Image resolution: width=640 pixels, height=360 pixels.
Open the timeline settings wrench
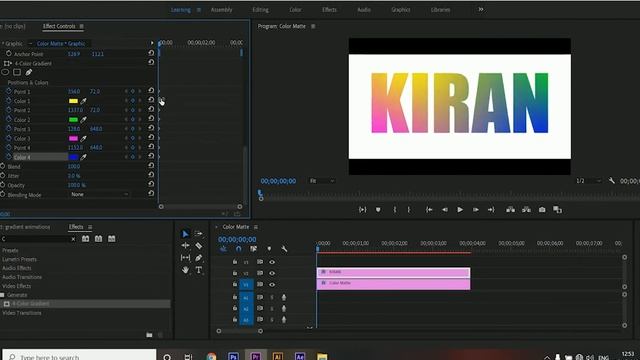pos(284,249)
